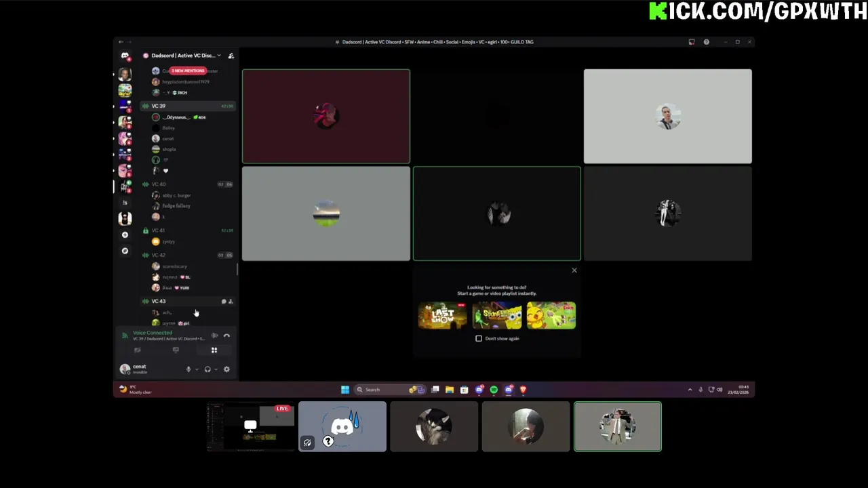Open File Explorer from taskbar
868x488 pixels.
coord(450,390)
